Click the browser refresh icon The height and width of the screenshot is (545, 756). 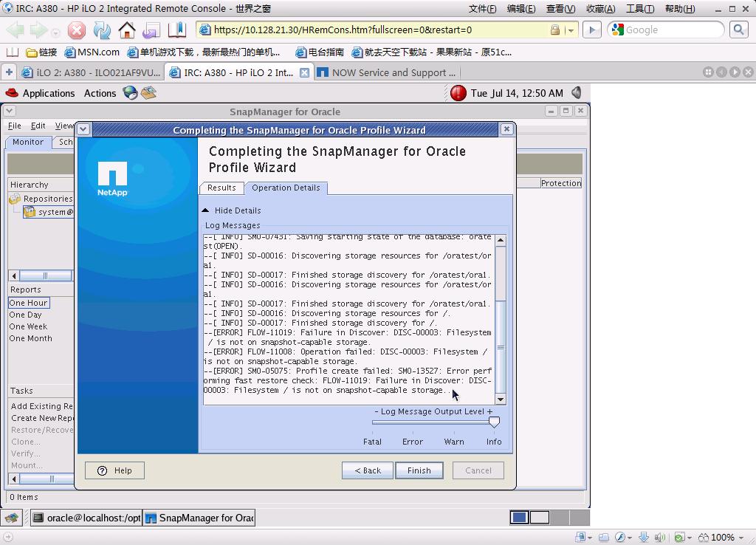102,30
